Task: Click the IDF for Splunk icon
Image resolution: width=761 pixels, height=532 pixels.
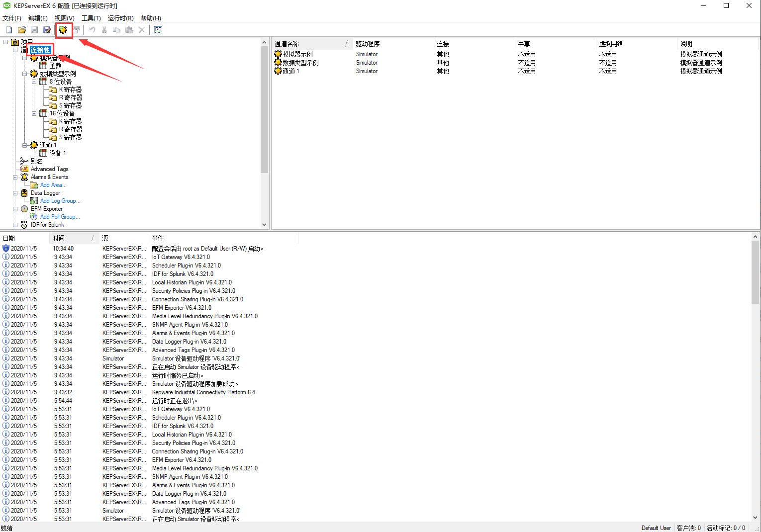Action: tap(24, 225)
